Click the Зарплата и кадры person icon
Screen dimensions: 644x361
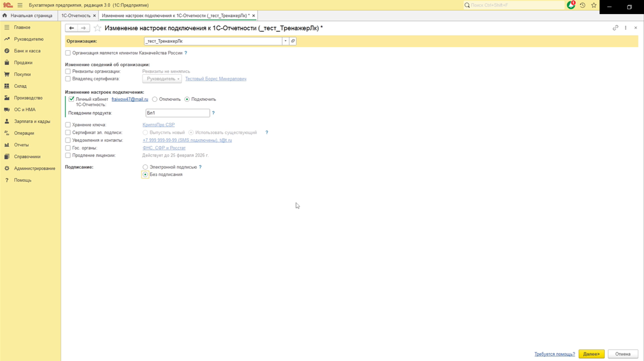tap(7, 121)
